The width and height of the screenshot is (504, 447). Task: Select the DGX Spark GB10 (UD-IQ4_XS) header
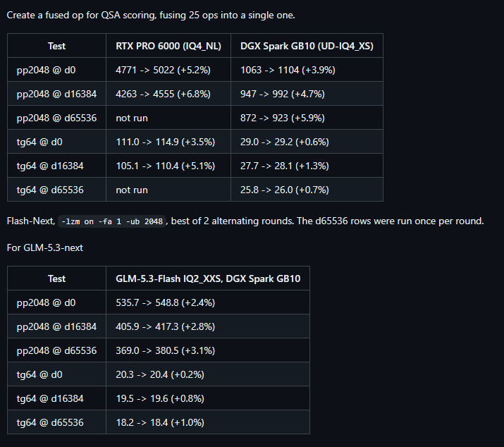307,46
